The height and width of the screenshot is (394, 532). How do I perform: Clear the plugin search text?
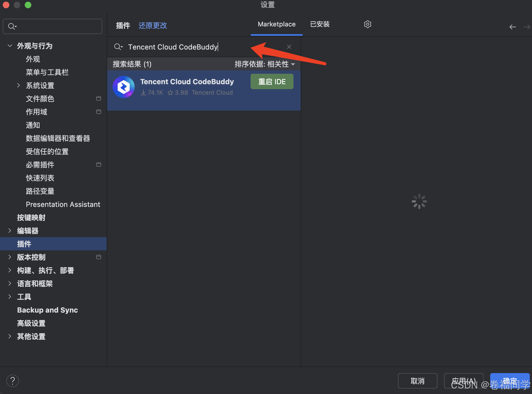pos(289,47)
